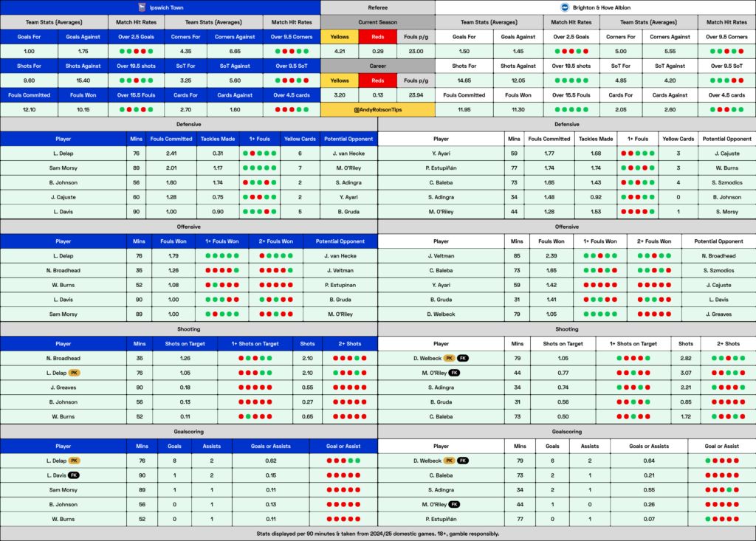
Task: Click the Brighton & Hove Albion crest
Action: pyautogui.click(x=566, y=7)
